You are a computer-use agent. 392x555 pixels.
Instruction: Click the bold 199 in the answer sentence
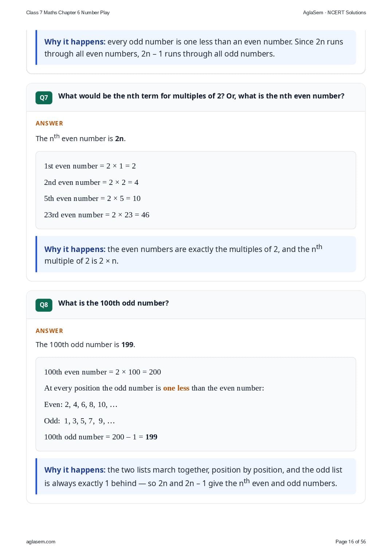(x=127, y=345)
